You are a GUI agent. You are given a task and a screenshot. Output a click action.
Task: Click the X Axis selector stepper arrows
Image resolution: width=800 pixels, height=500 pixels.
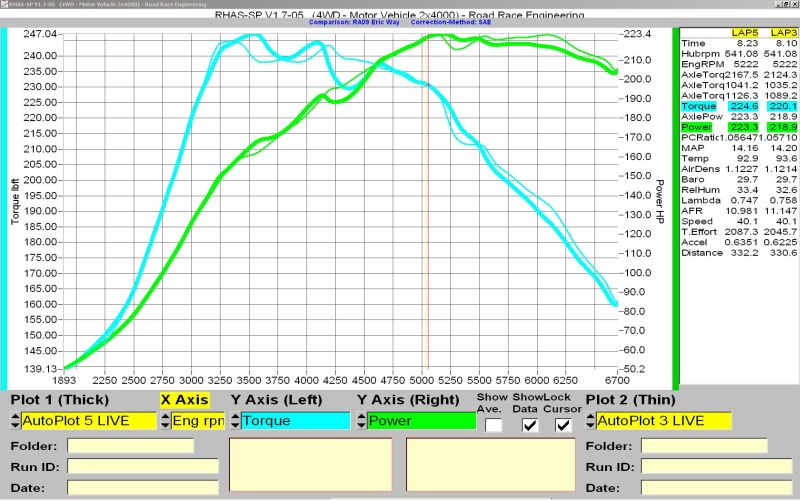pyautogui.click(x=165, y=421)
